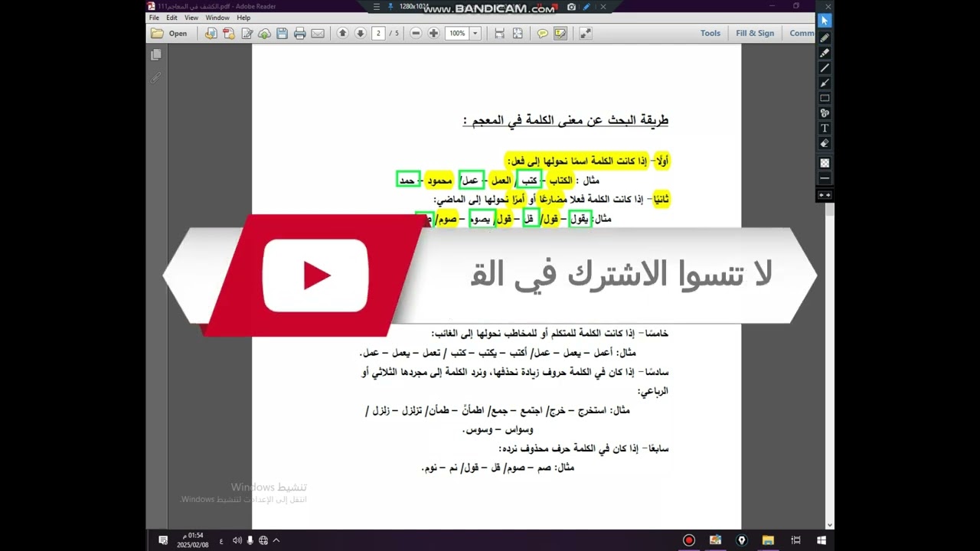Select the Bandicam cursor arrow tool

pos(825,21)
